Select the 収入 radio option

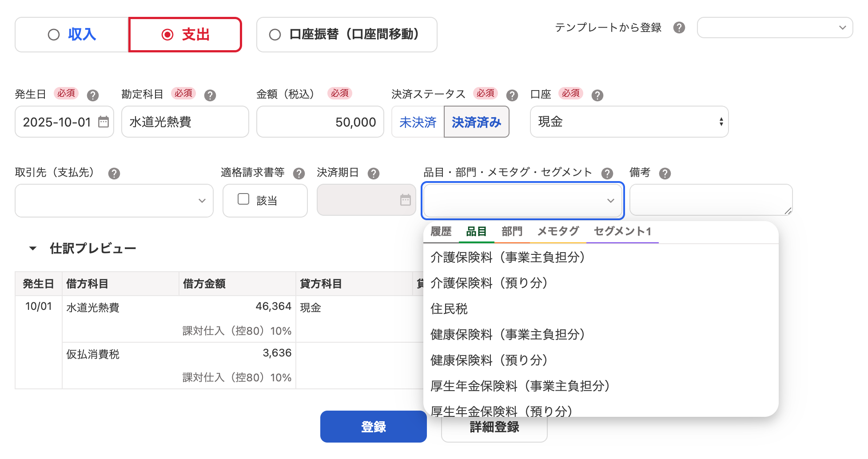[72, 35]
